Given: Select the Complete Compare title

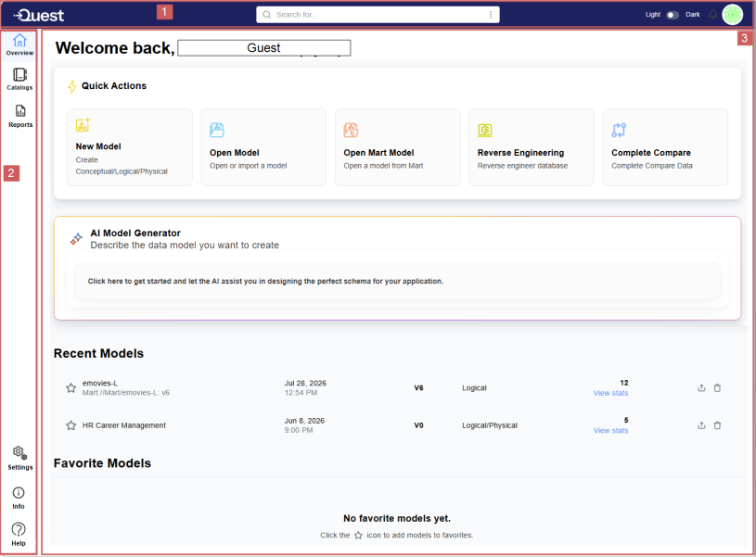Looking at the screenshot, I should point(651,153).
